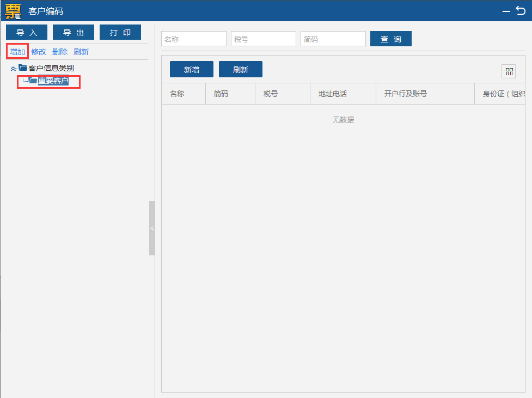Click the 刷新 link in the tree toolbar

81,52
